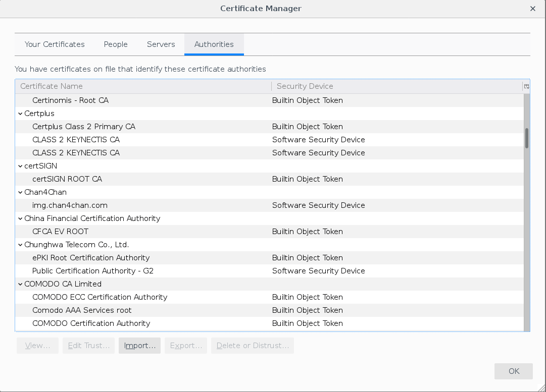Viewport: 546px width, 392px height.
Task: Click the View… button
Action: point(37,346)
